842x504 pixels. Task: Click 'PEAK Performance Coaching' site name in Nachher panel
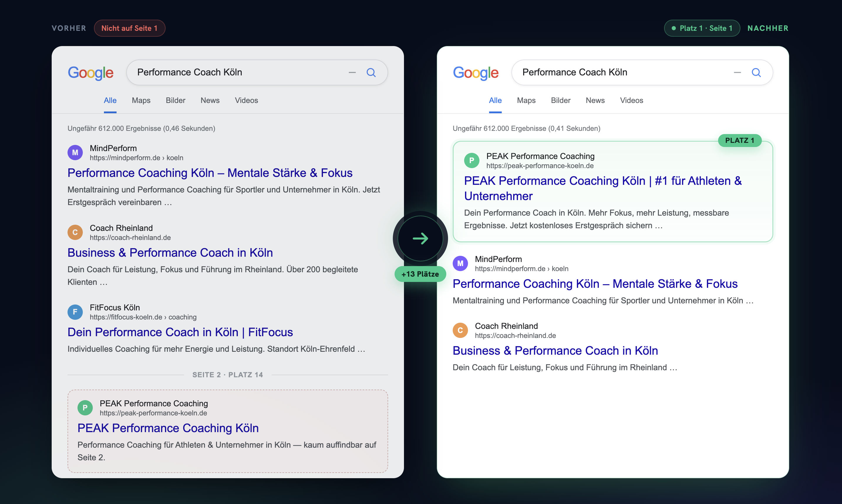pyautogui.click(x=540, y=156)
